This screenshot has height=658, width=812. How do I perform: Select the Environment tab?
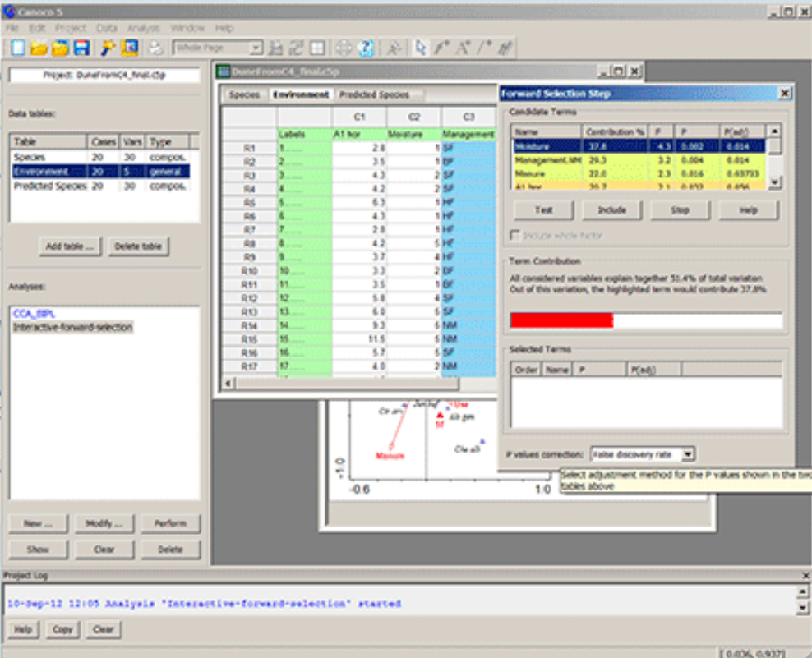click(300, 94)
